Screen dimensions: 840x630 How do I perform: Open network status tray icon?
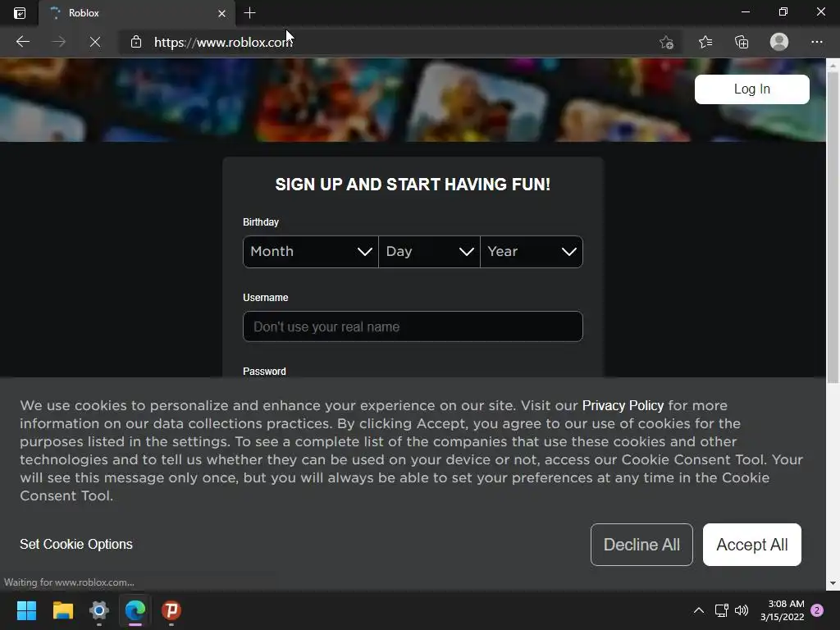(721, 610)
